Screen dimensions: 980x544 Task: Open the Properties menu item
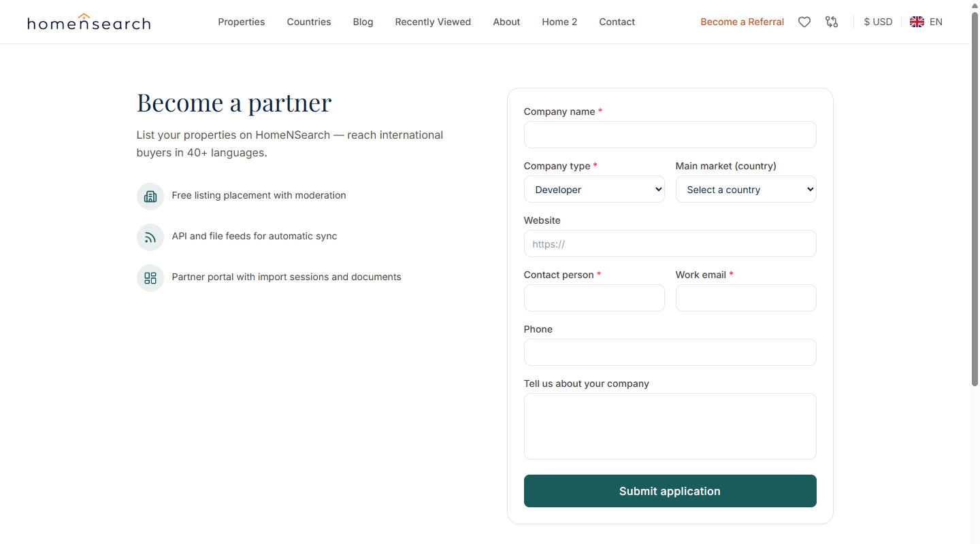[x=242, y=22]
